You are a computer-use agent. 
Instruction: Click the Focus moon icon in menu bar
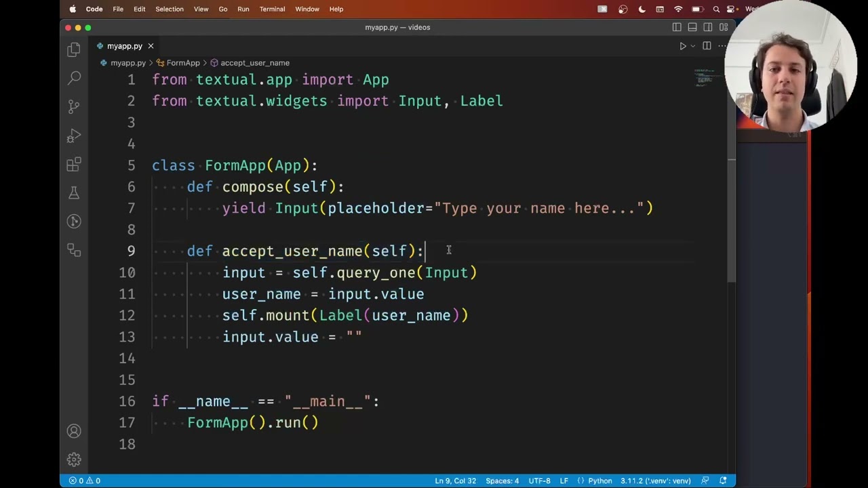coord(642,9)
